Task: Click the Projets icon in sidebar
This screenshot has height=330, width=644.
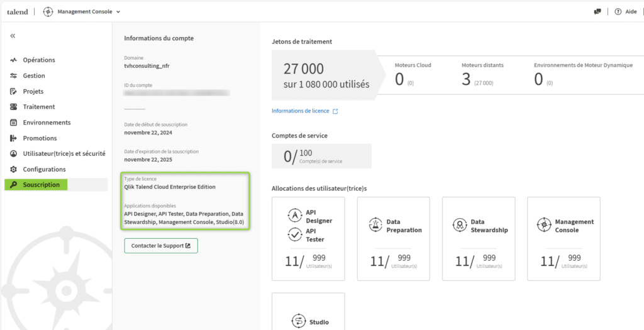Action: coord(14,92)
